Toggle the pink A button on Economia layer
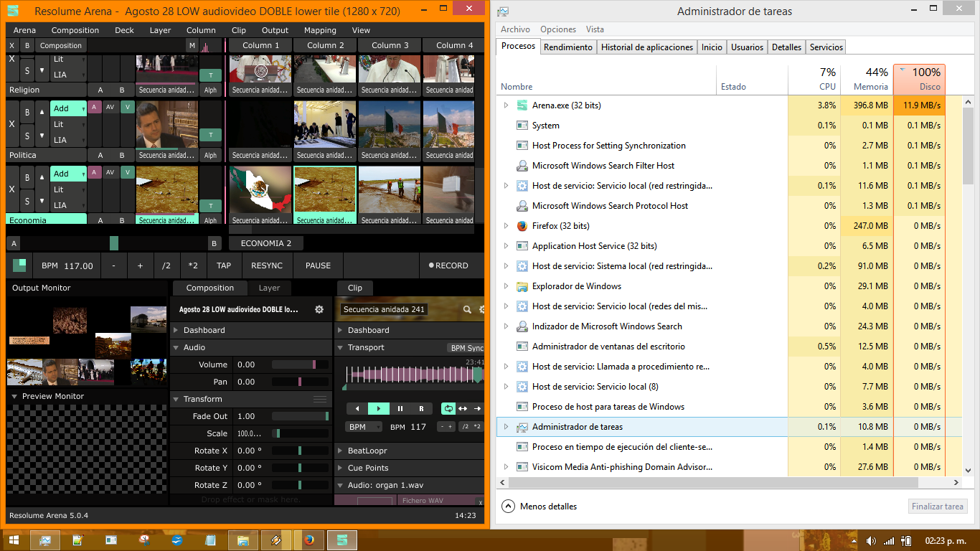The width and height of the screenshot is (980, 551). pos(94,172)
